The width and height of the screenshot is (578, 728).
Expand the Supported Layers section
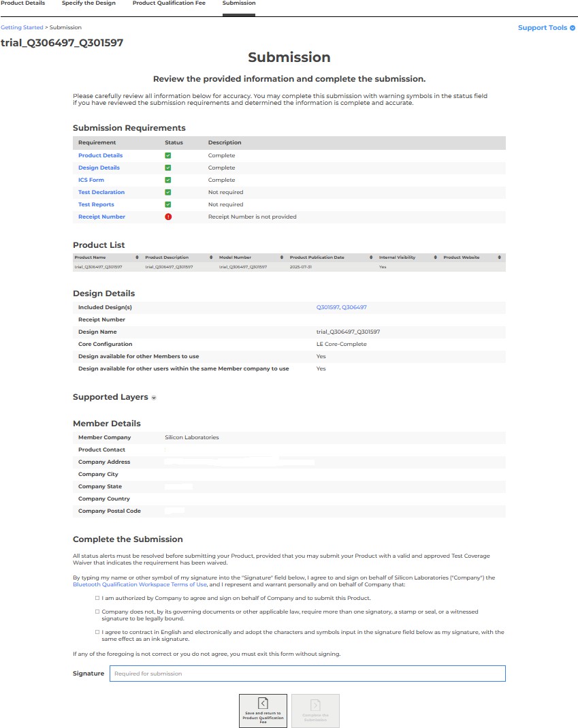click(154, 398)
